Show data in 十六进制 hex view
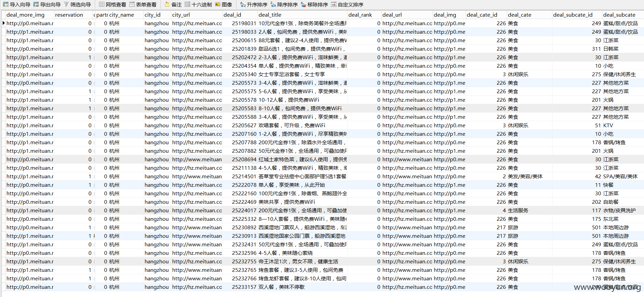 click(198, 4)
